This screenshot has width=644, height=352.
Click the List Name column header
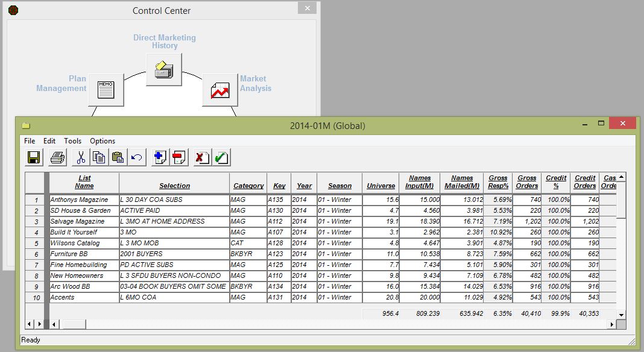point(84,183)
